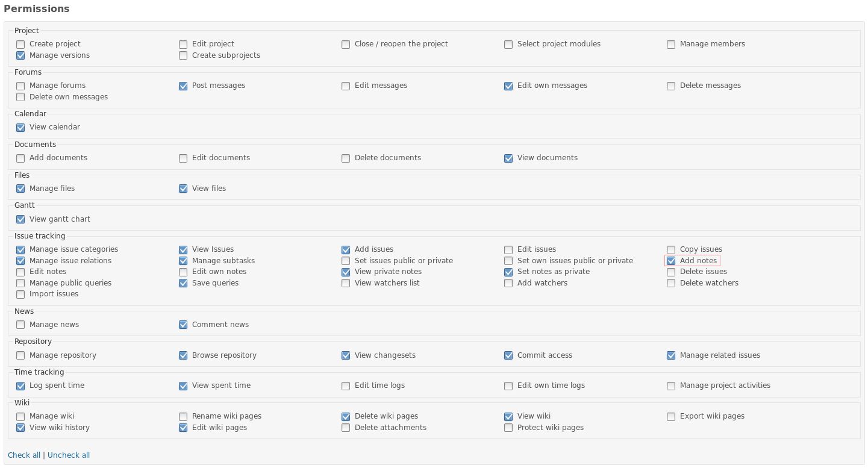Tick the Protect wiki pages checkbox

pos(508,428)
